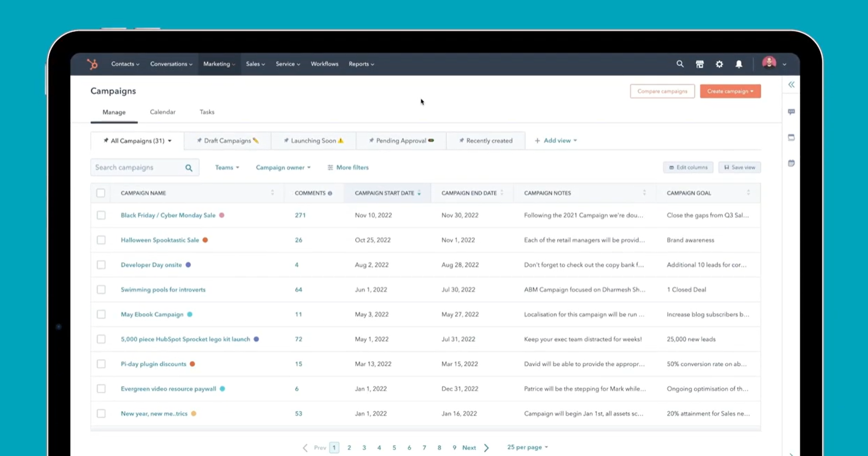This screenshot has height=456, width=868.
Task: Click the HubSpot sprocket logo
Action: (x=92, y=64)
